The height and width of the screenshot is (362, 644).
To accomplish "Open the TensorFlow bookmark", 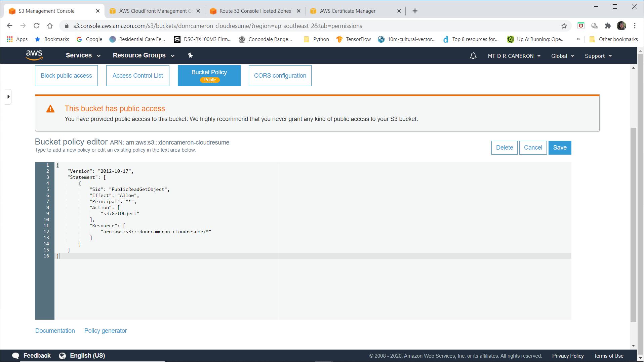I will 354,39.
